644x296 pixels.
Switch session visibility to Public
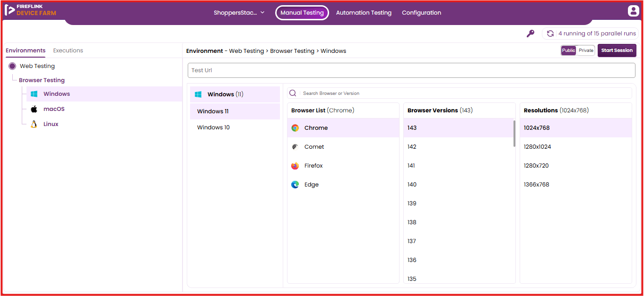[568, 51]
